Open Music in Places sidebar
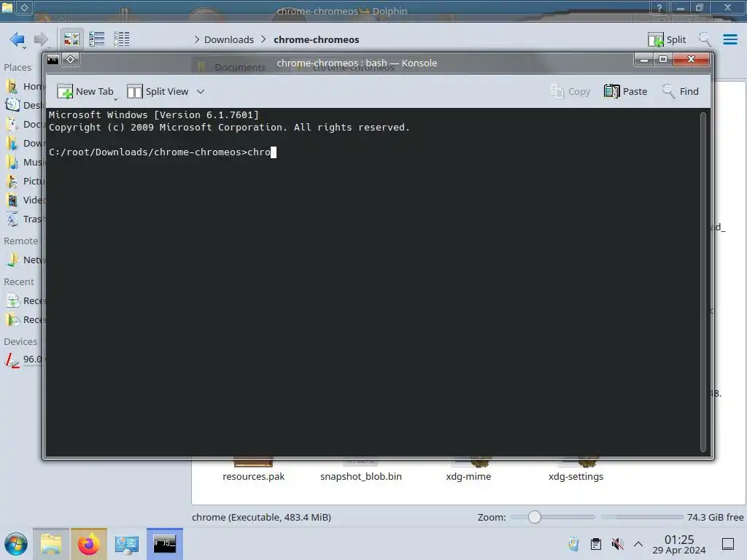Image resolution: width=747 pixels, height=560 pixels. (24, 163)
